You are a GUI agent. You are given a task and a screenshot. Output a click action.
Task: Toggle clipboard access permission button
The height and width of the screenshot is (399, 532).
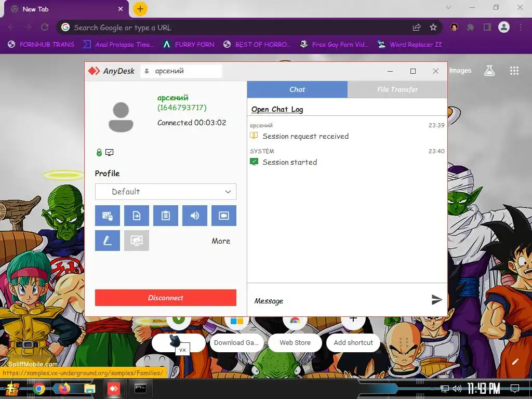coord(166,216)
